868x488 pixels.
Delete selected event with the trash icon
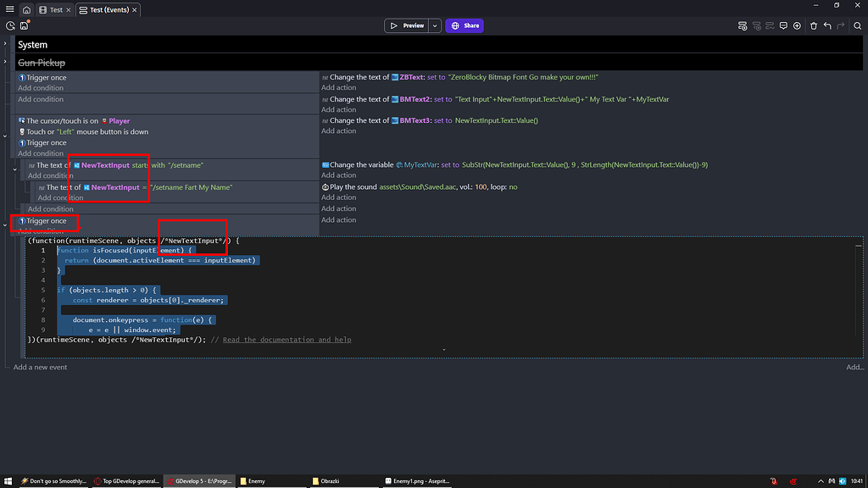[x=814, y=25]
